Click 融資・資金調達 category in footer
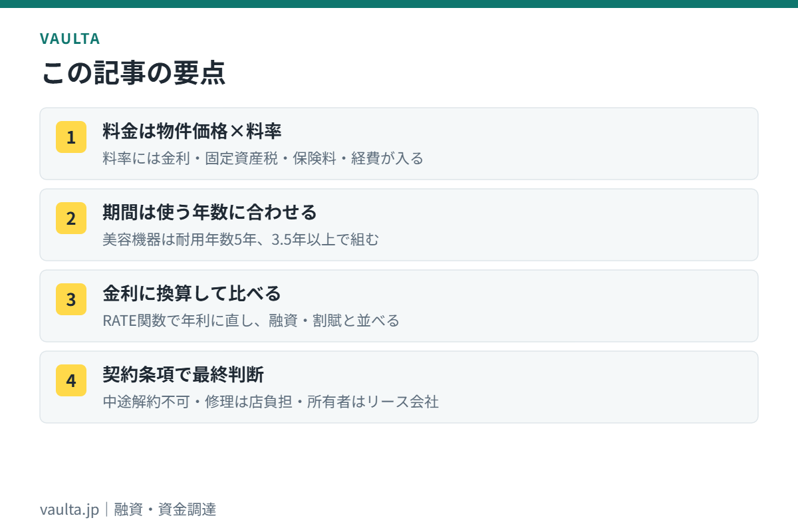 (x=165, y=510)
